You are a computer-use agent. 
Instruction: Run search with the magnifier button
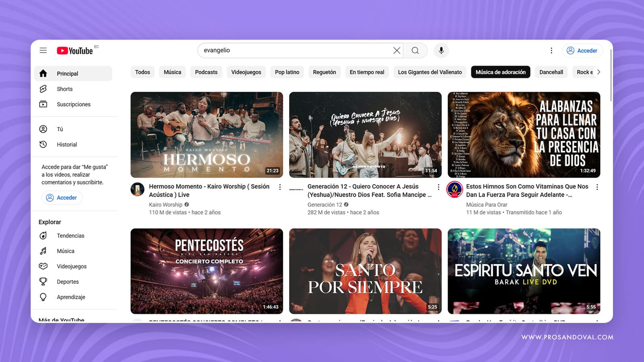415,50
